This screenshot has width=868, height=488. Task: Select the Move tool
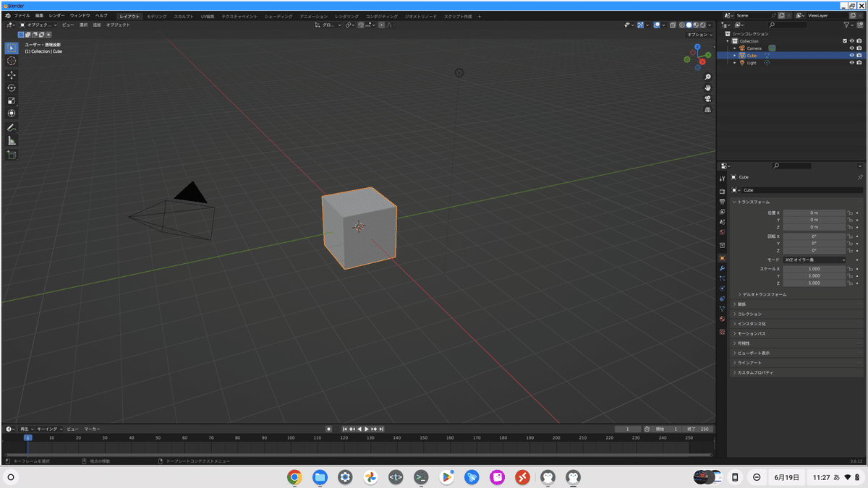click(x=12, y=74)
